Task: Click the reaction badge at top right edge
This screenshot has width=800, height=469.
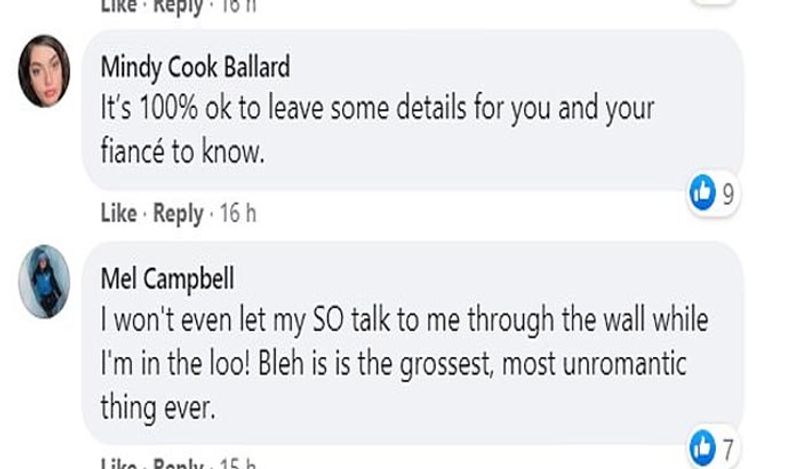Action: [714, 2]
